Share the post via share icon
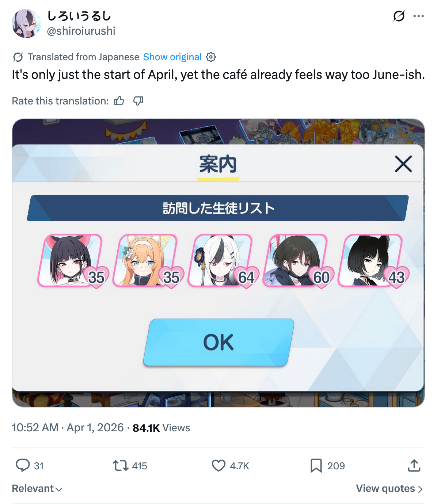This screenshot has height=504, width=437. 414,465
